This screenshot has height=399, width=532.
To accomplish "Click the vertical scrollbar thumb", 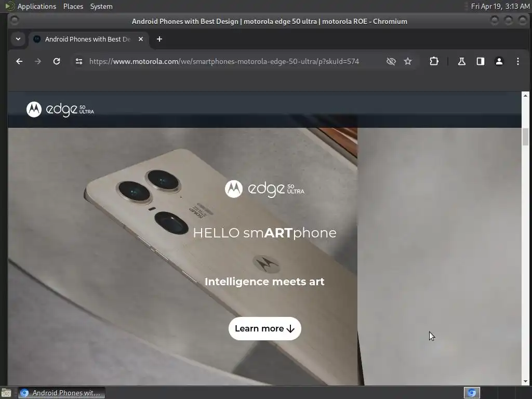I will (x=525, y=137).
